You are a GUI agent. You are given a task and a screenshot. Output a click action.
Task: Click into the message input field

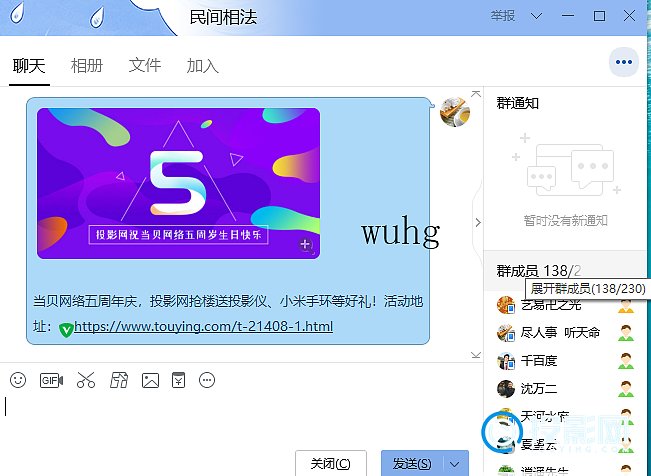pyautogui.click(x=241, y=420)
